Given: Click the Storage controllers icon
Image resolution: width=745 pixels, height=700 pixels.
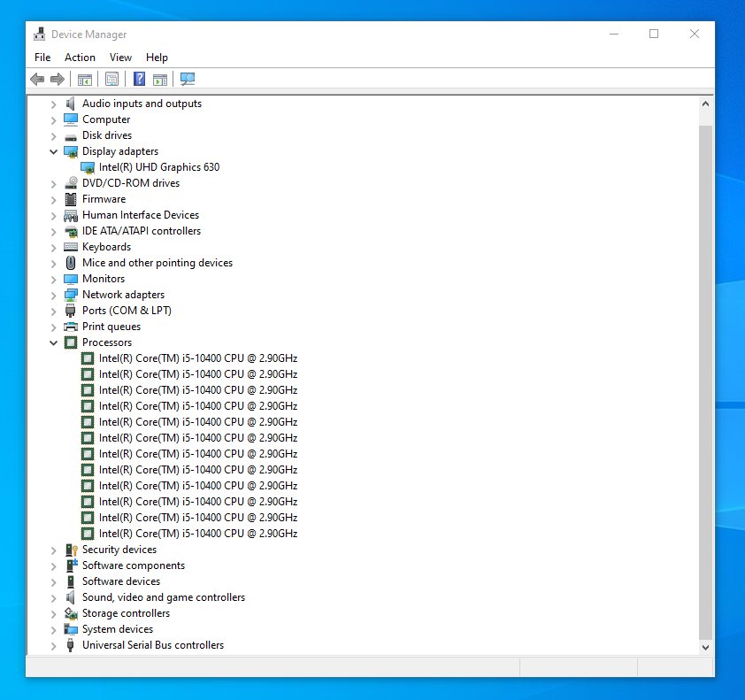Looking at the screenshot, I should tap(71, 613).
